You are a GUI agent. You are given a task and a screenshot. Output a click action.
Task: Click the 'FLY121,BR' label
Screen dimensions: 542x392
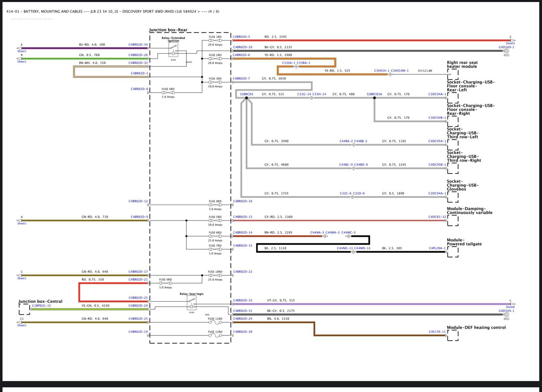(425, 71)
